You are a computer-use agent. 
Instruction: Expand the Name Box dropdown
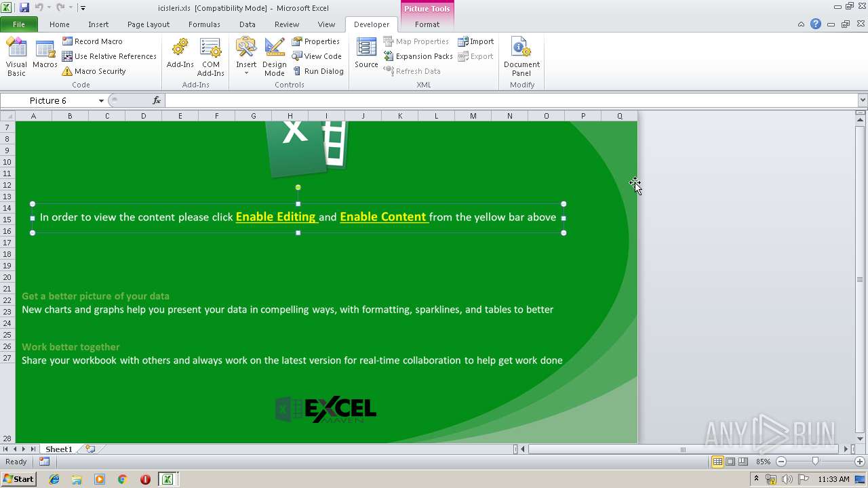101,100
